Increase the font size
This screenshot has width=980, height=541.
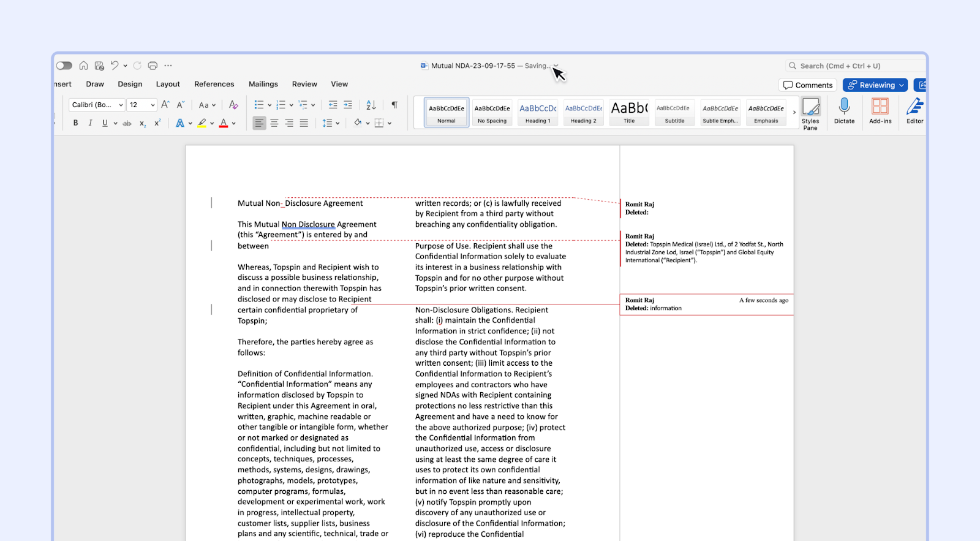point(165,105)
